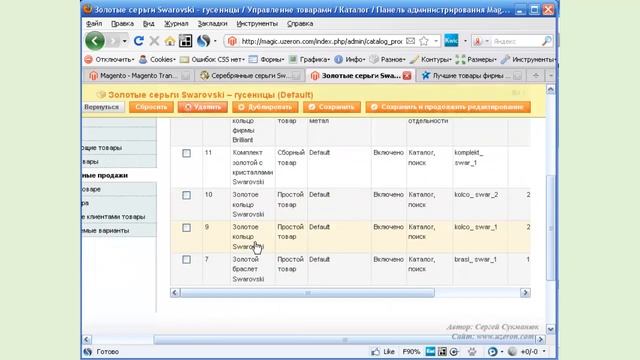This screenshot has height=360, width=640.
Task: Open the Размеры developer toolbar menu
Action: point(476,60)
